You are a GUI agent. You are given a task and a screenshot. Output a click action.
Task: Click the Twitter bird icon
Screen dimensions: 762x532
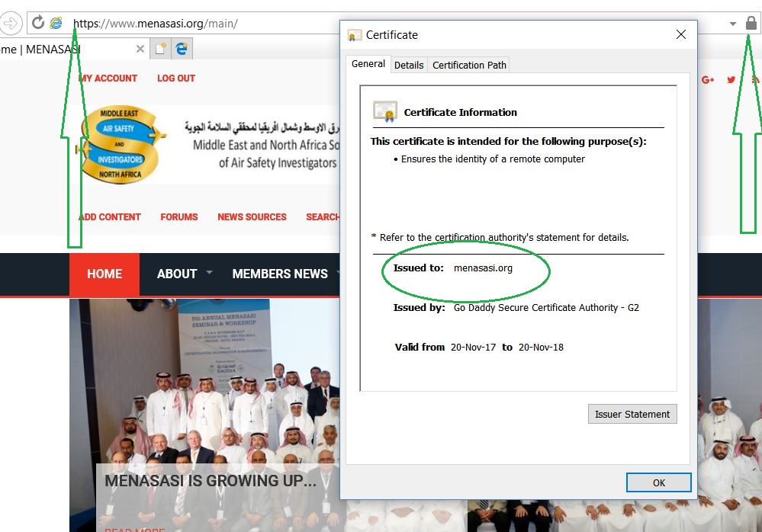[x=731, y=79]
